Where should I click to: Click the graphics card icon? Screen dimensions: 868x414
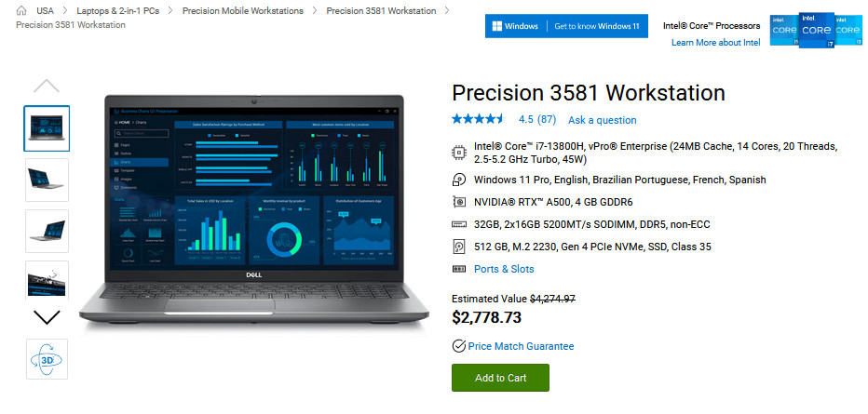458,202
